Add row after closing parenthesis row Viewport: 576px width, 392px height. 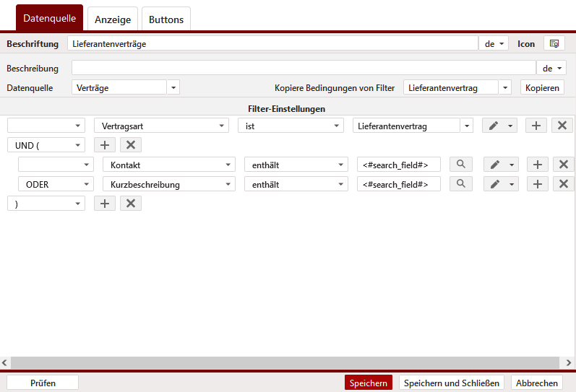[x=105, y=204]
